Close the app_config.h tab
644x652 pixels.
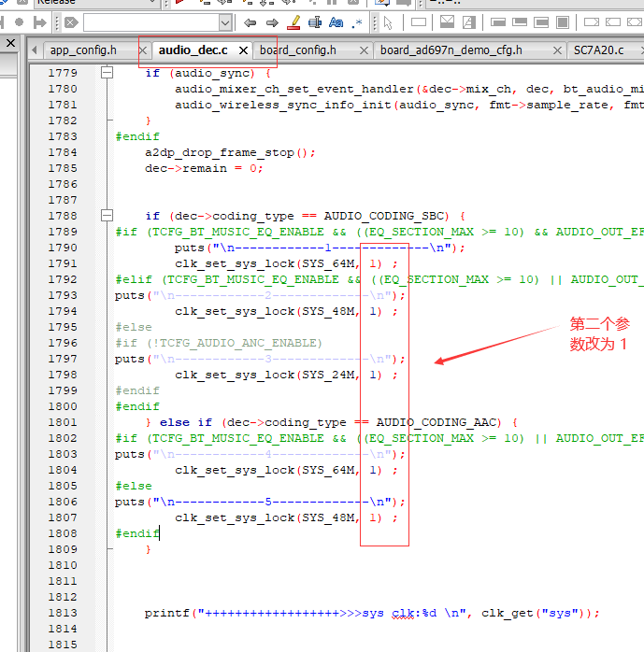[x=143, y=50]
